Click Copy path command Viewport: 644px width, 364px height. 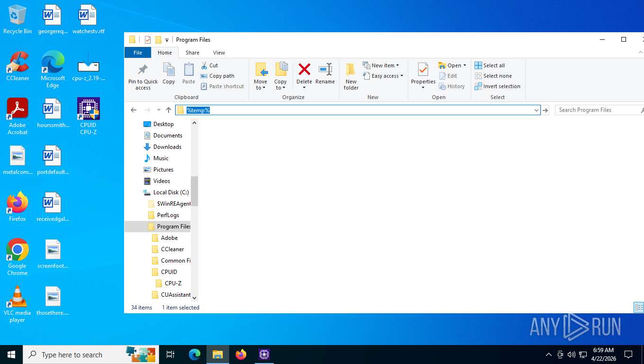click(x=217, y=76)
